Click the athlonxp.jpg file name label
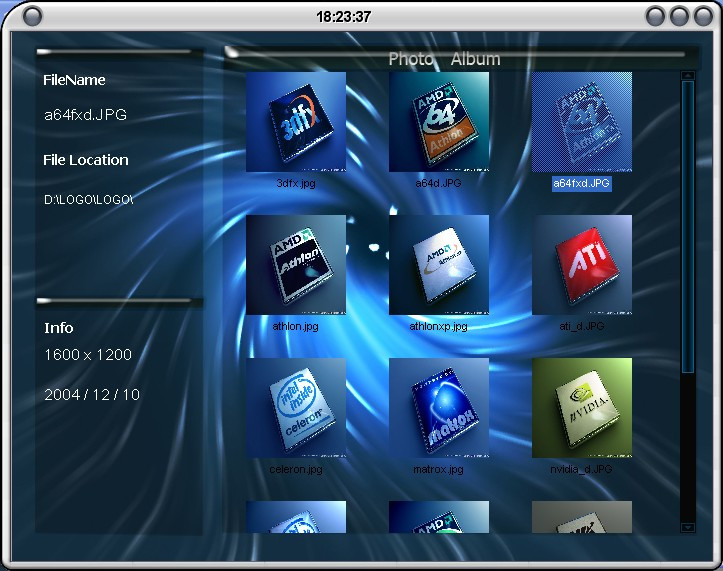 pyautogui.click(x=439, y=326)
